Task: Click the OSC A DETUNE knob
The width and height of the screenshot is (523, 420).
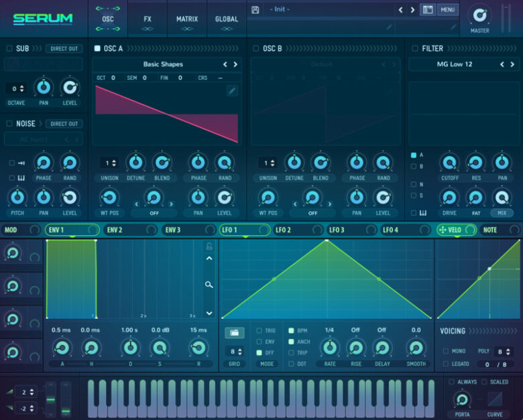Action: tap(135, 162)
